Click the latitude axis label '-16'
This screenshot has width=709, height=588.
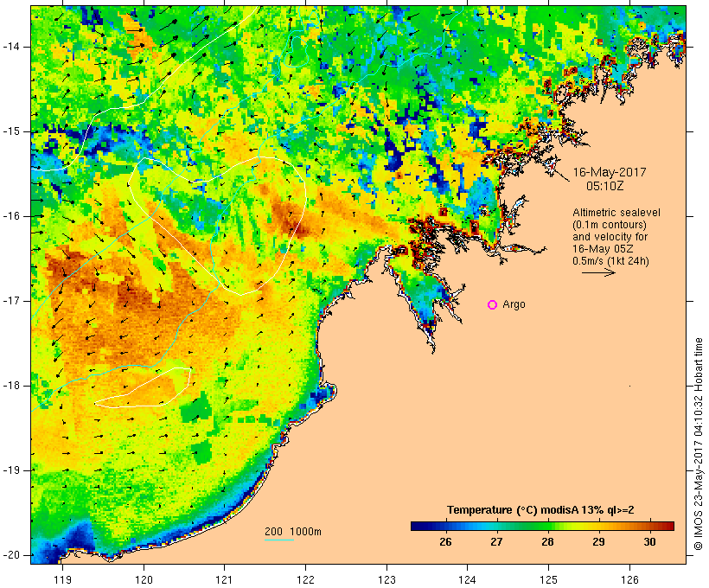click(x=11, y=216)
